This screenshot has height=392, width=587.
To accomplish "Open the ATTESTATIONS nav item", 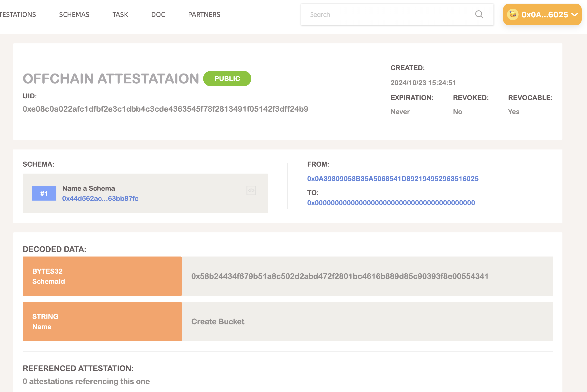I will click(x=18, y=14).
